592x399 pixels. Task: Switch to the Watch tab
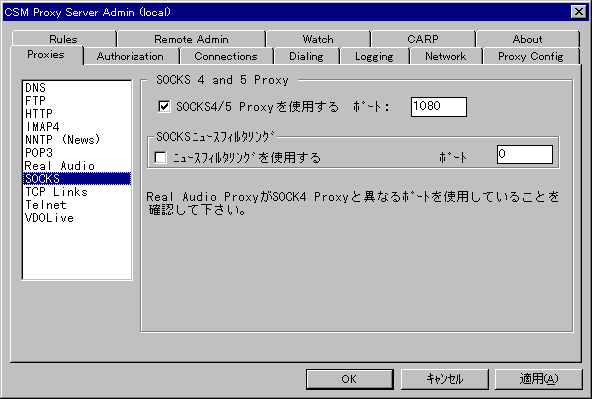[318, 39]
